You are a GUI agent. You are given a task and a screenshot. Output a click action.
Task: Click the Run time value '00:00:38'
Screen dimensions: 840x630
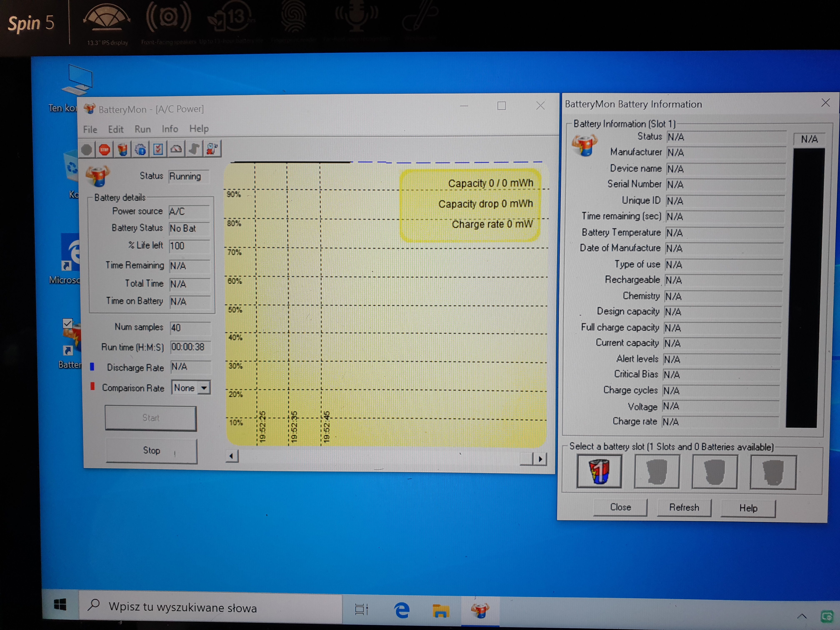(x=191, y=347)
